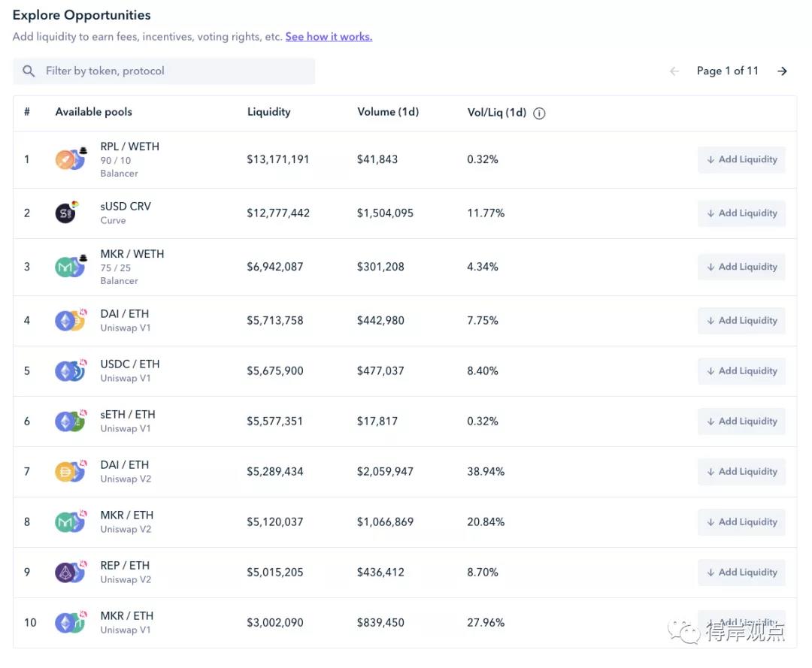The height and width of the screenshot is (668, 812).
Task: Click REP / ETH pool token icon
Action: (x=71, y=572)
